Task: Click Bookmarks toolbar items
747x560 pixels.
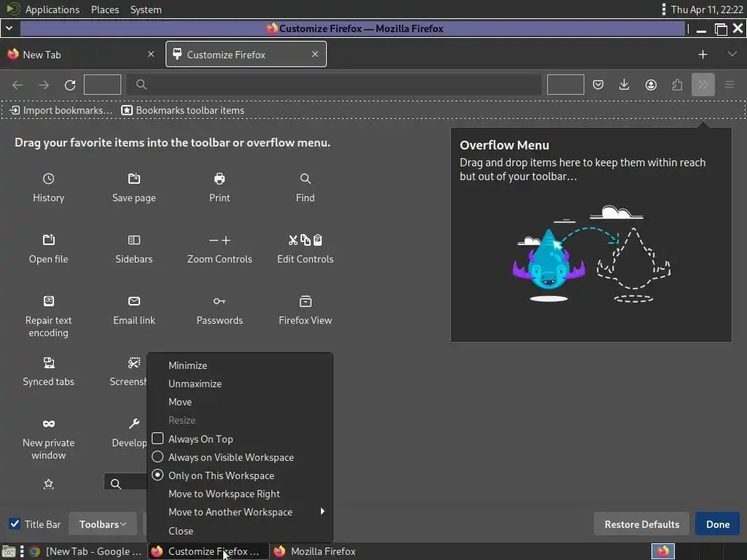Action: [x=183, y=110]
